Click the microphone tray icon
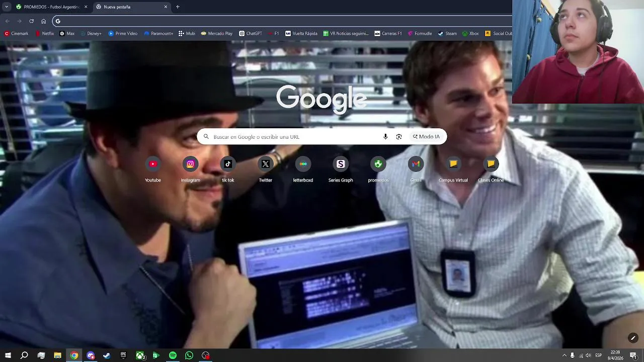 click(572, 355)
